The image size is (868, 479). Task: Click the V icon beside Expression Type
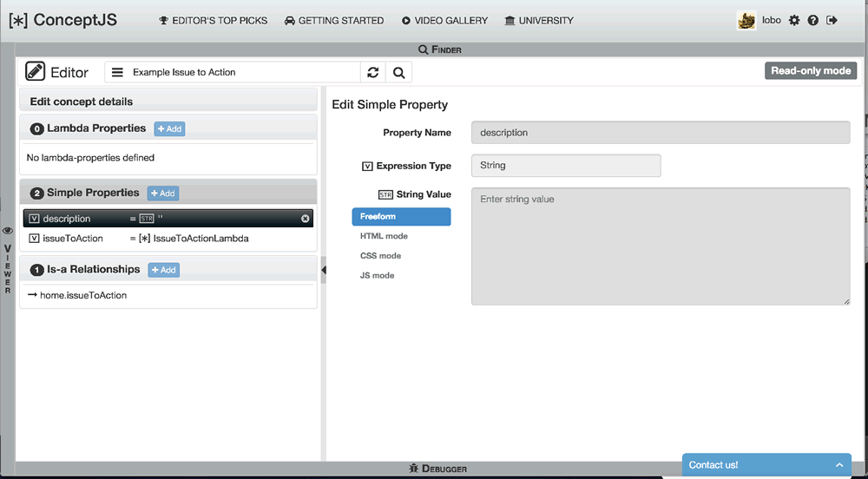(x=367, y=166)
